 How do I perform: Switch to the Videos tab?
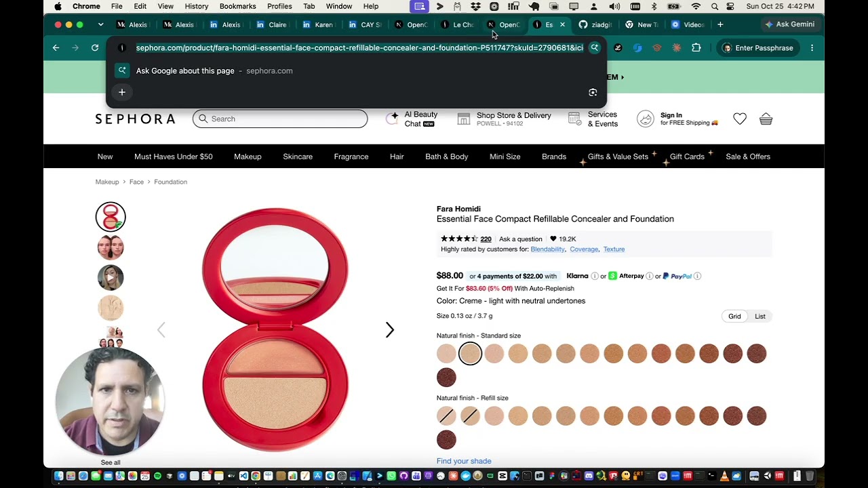tap(688, 24)
